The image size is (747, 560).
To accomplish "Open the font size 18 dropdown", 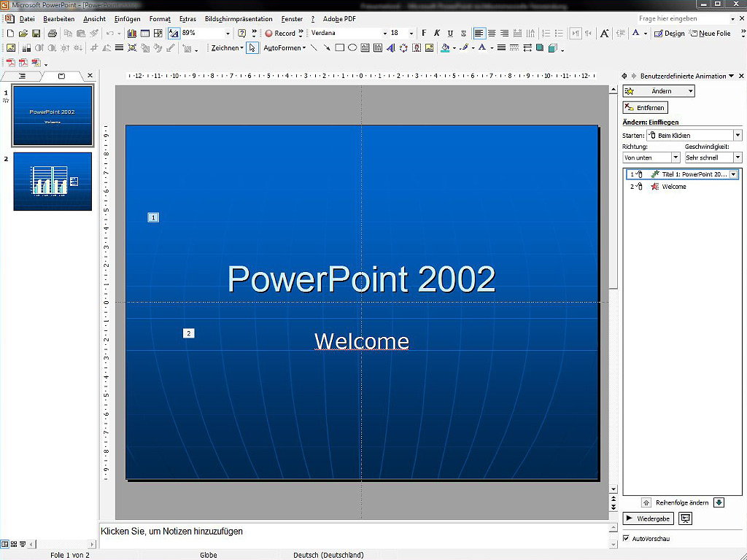I will (411, 34).
